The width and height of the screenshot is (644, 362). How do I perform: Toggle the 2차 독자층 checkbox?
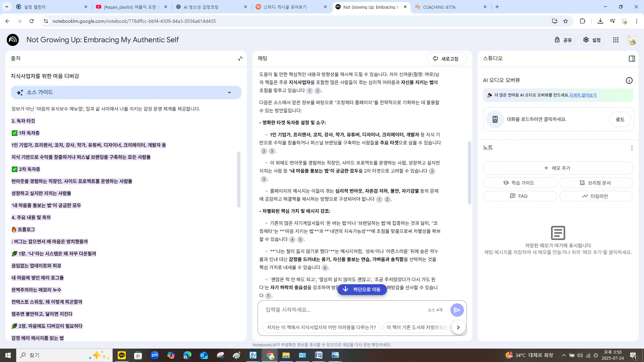point(14,169)
